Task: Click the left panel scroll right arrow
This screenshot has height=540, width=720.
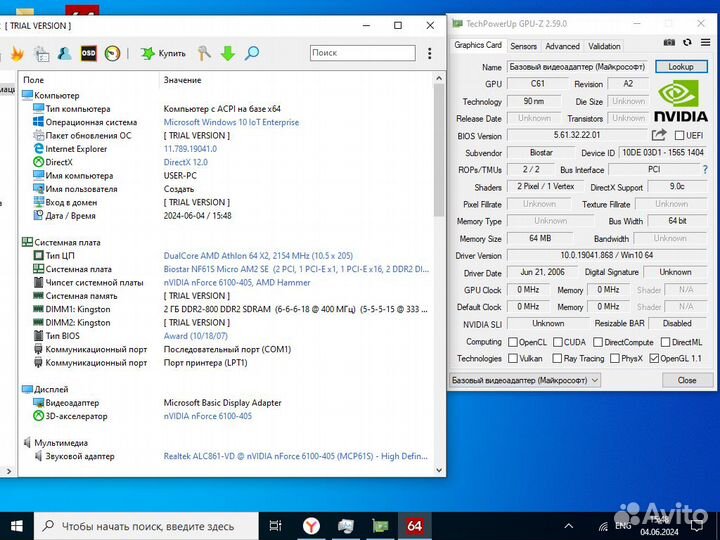Action: (9, 471)
